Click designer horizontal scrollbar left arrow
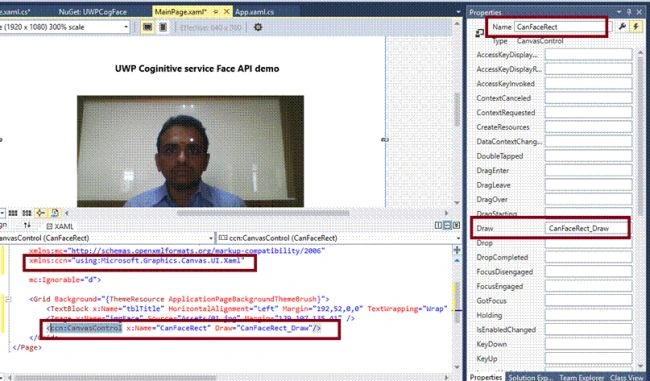Screen dimensions: 650x381 (x=67, y=213)
